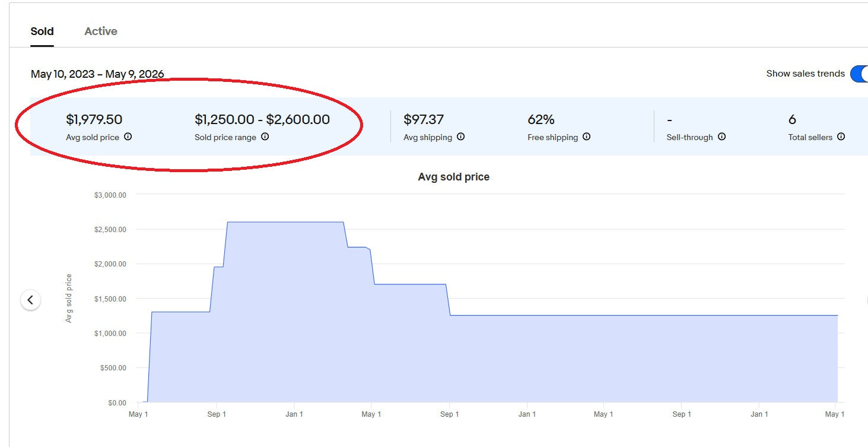The width and height of the screenshot is (868, 447).
Task: Click the total sellers value 6
Action: click(x=792, y=120)
